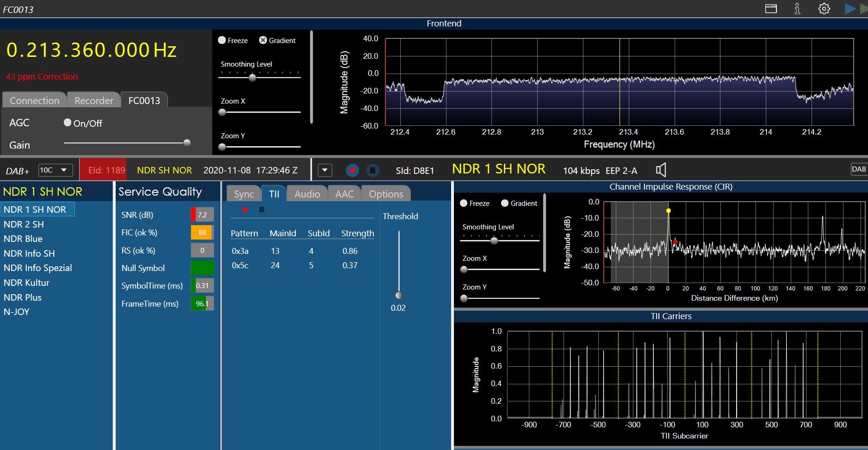Open the 10C channel dropdown

(56, 170)
